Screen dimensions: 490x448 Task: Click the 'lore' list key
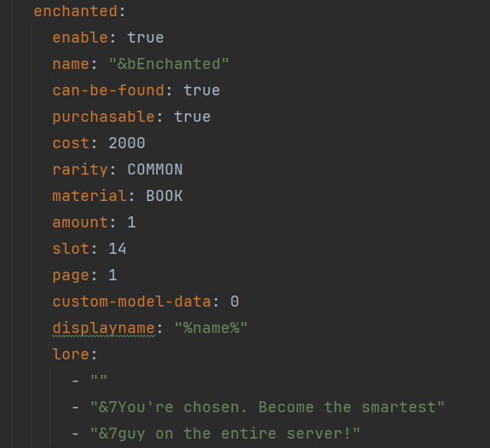pos(71,354)
